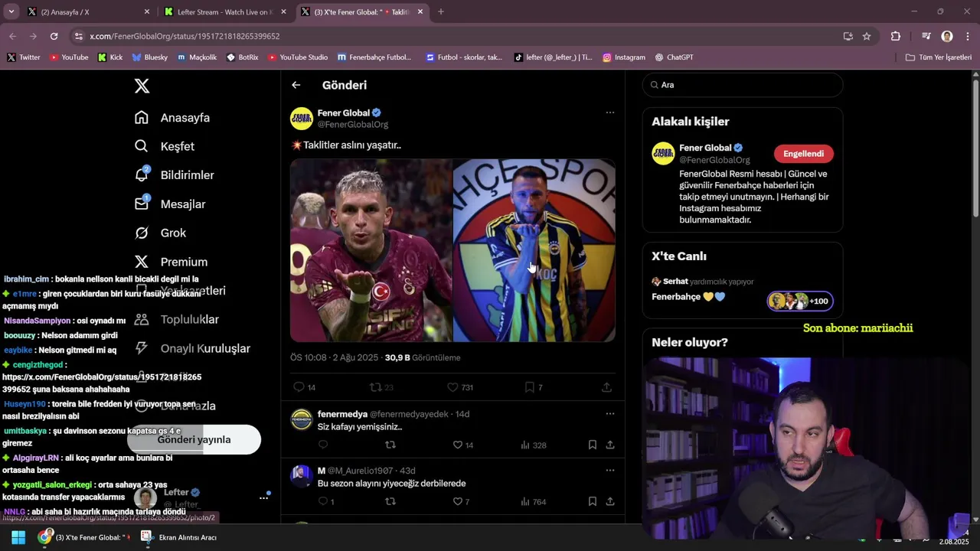Open right photo of Fenerbahçe player
This screenshot has width=980, height=551.
[x=534, y=250]
